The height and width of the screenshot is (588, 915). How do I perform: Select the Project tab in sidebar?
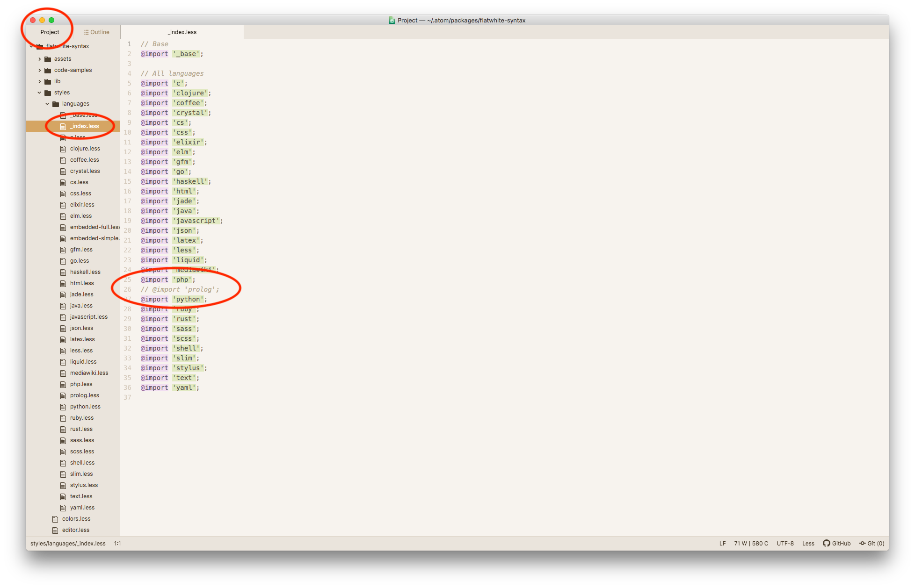(50, 32)
